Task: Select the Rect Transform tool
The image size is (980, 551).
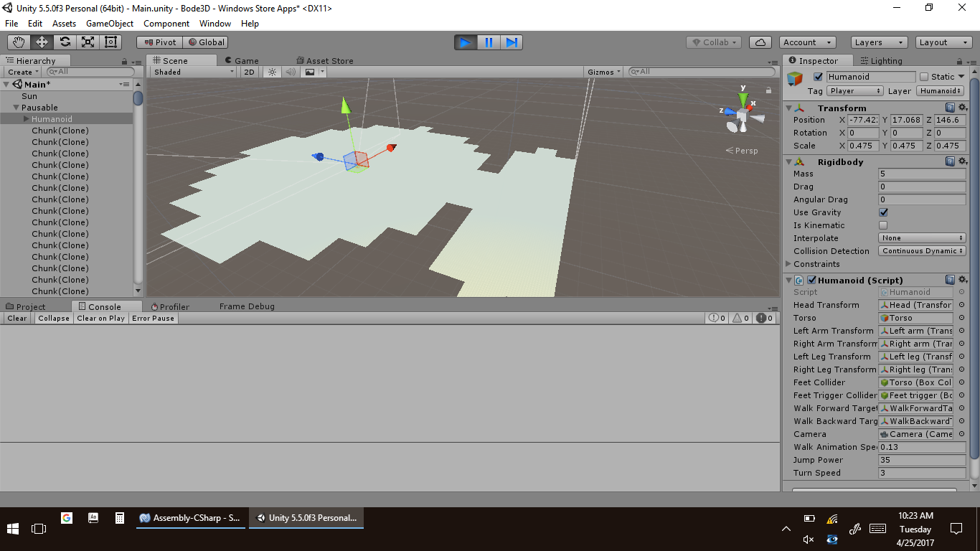Action: (110, 42)
